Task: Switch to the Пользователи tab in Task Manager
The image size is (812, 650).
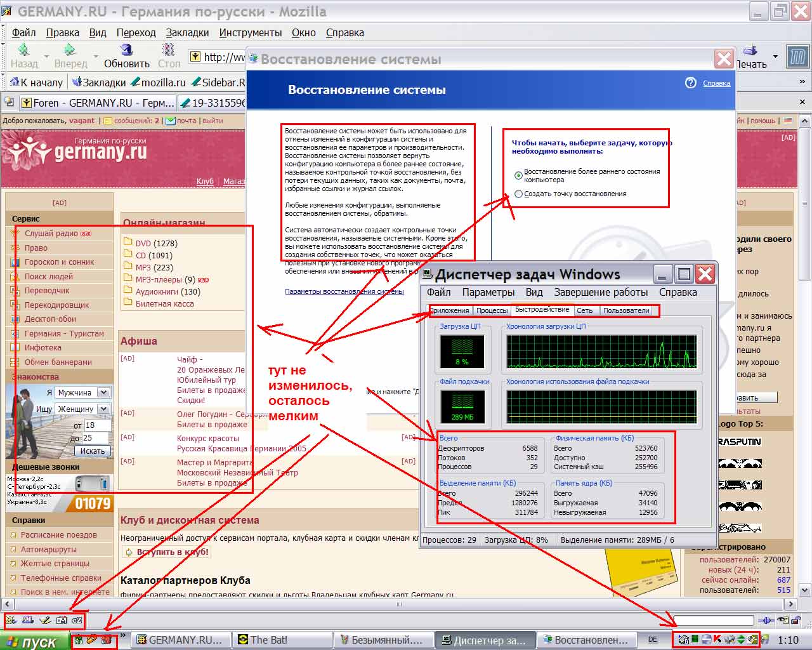Action: [626, 310]
